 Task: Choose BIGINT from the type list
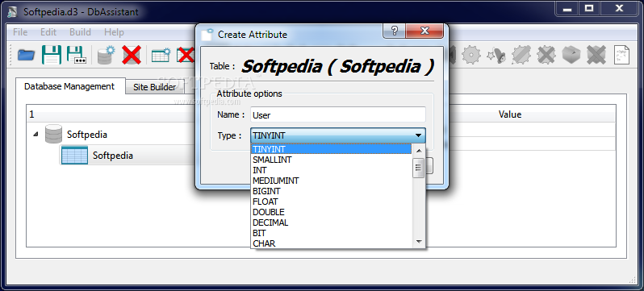click(x=331, y=191)
